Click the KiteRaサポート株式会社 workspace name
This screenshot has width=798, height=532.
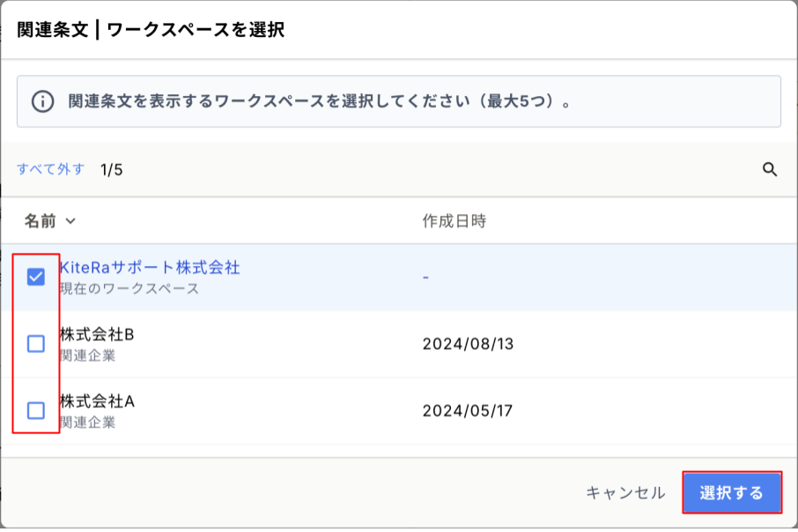[x=150, y=267]
